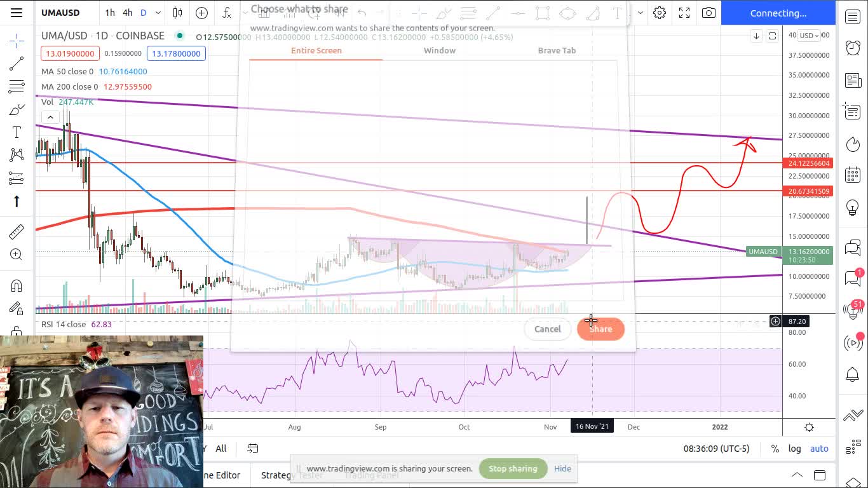Image resolution: width=868 pixels, height=488 pixels.
Task: Open the XABCD pattern tools
Action: tap(17, 154)
